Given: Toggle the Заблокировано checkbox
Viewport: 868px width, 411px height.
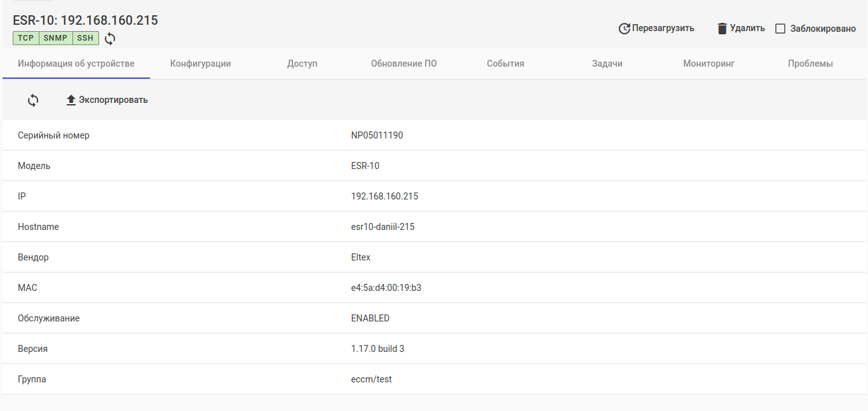Looking at the screenshot, I should coord(780,29).
